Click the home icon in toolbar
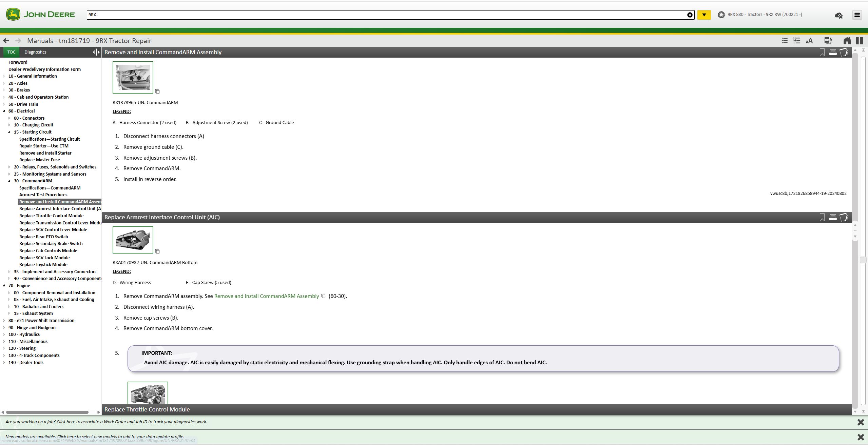 tap(847, 41)
